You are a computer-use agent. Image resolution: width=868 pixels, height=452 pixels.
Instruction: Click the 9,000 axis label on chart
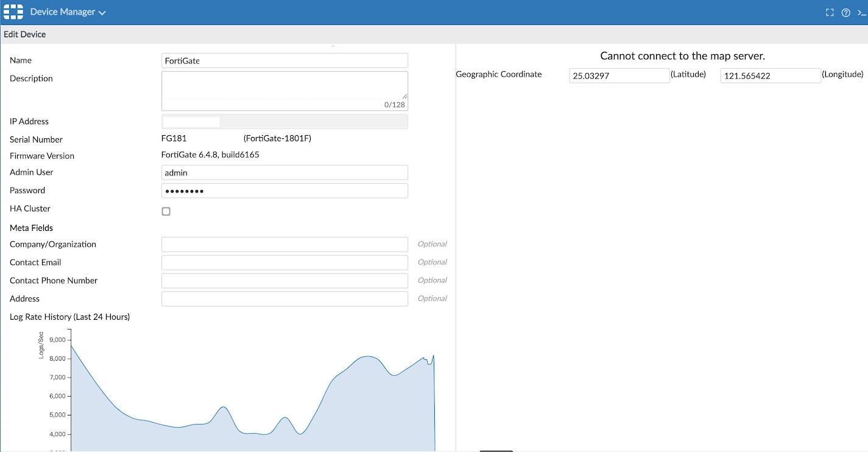(x=57, y=339)
